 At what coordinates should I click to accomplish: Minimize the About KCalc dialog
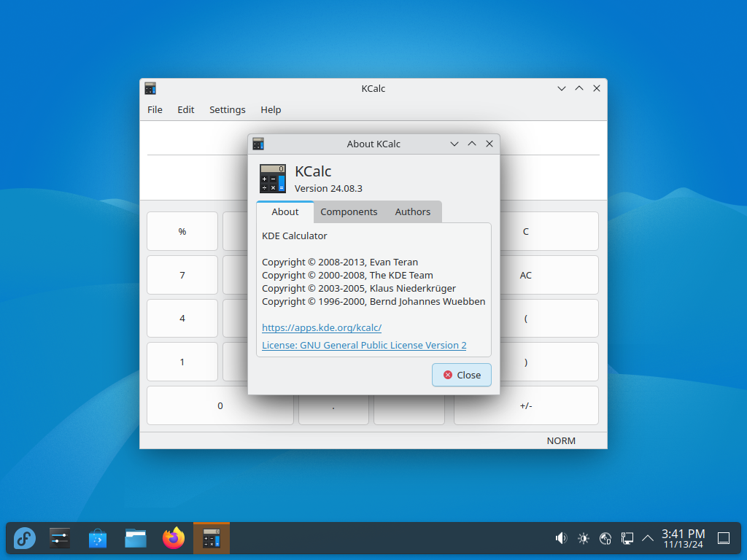point(454,144)
